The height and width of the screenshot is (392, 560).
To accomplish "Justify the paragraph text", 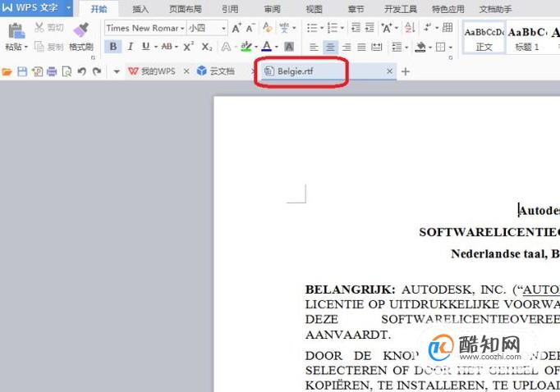I will click(361, 47).
